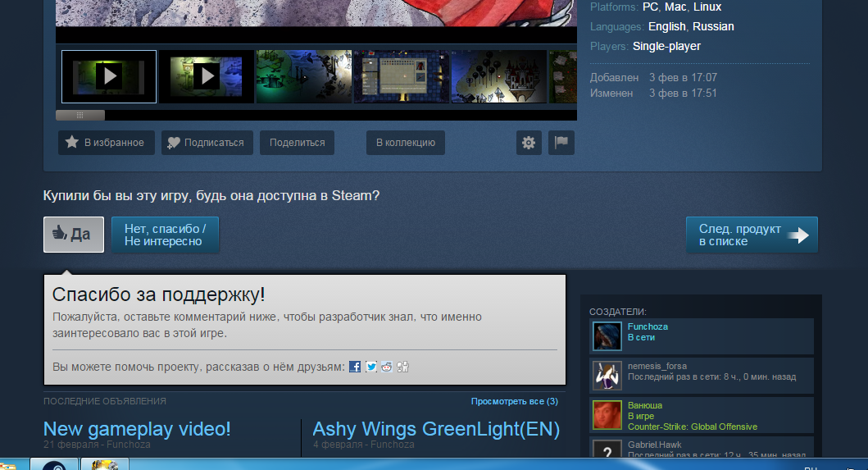The image size is (868, 470).
Task: Click the Facebook share icon
Action: click(x=355, y=367)
